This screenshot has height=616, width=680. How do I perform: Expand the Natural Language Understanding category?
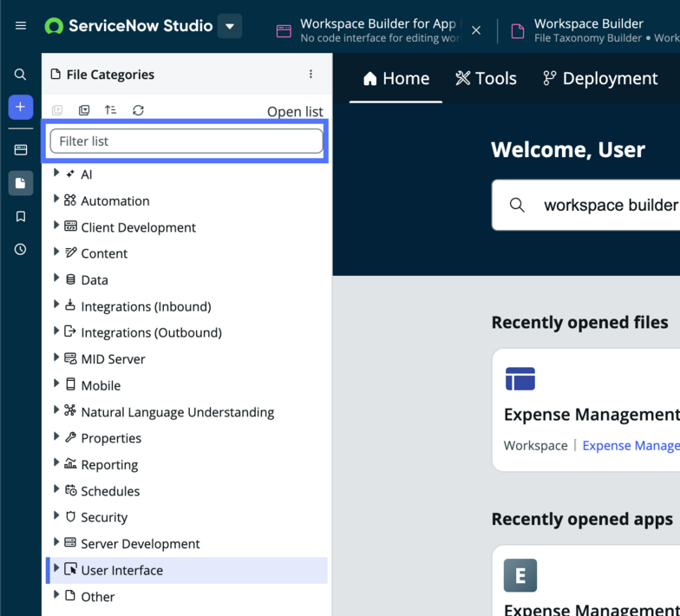point(56,410)
